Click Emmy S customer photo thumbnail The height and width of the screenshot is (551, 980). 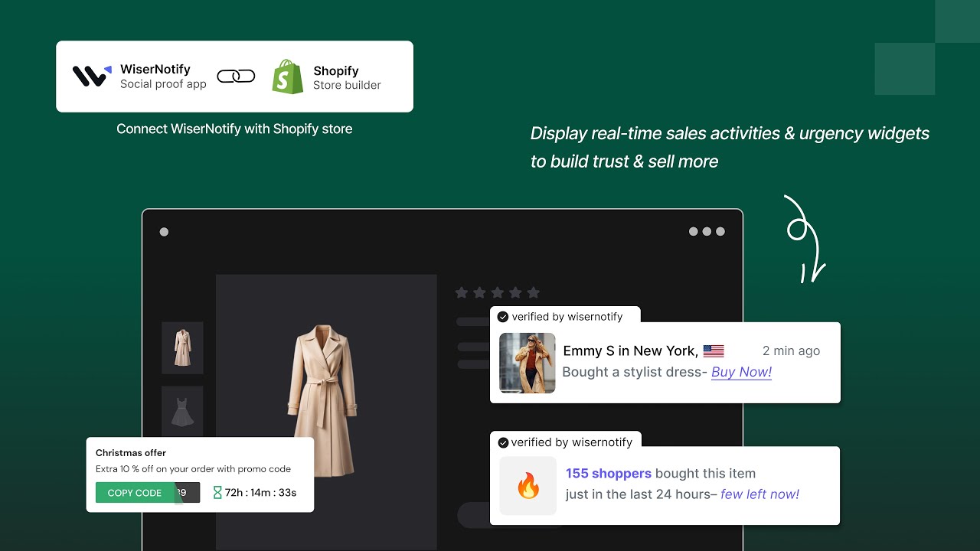click(528, 363)
